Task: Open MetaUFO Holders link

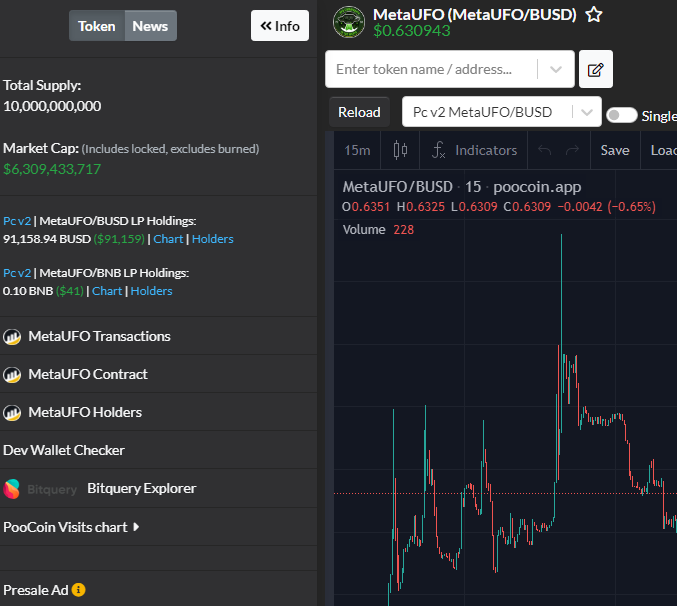Action: (x=85, y=412)
